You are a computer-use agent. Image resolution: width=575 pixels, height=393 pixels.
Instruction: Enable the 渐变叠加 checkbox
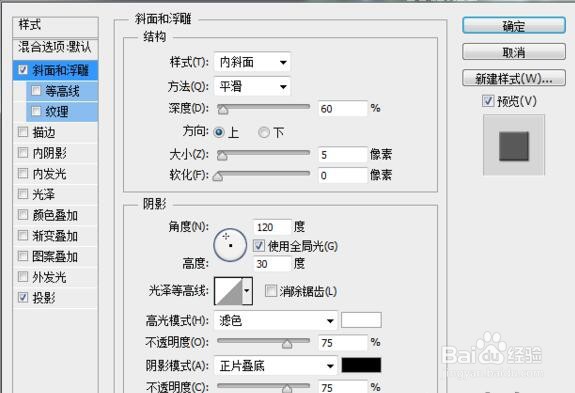click(23, 235)
